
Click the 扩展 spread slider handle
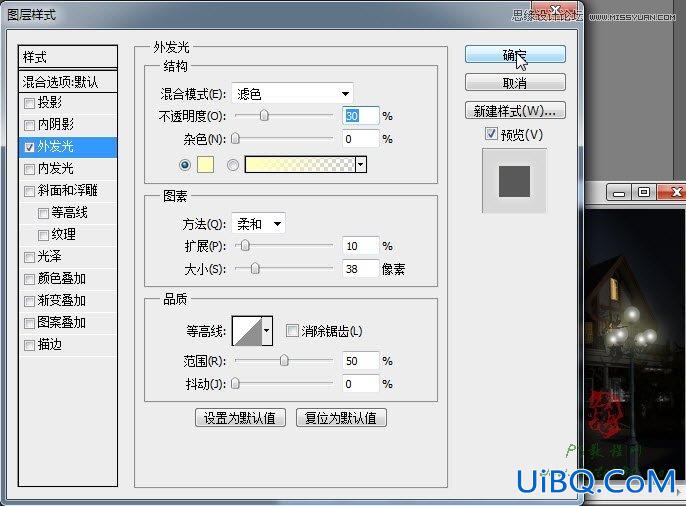(x=245, y=246)
